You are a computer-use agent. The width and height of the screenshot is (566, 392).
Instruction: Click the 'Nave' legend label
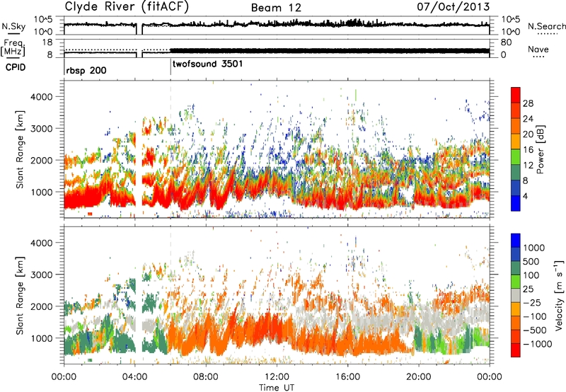[x=538, y=49]
